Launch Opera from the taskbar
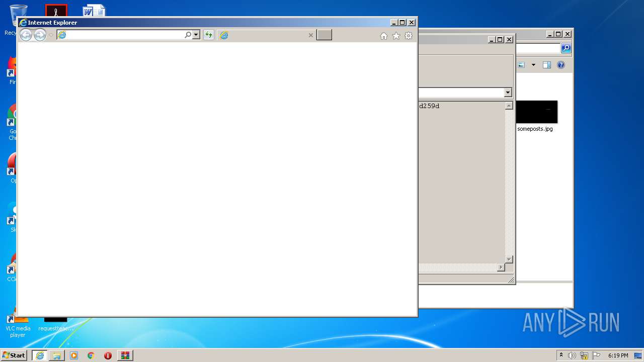Screen dimensions: 644x362 (108, 355)
